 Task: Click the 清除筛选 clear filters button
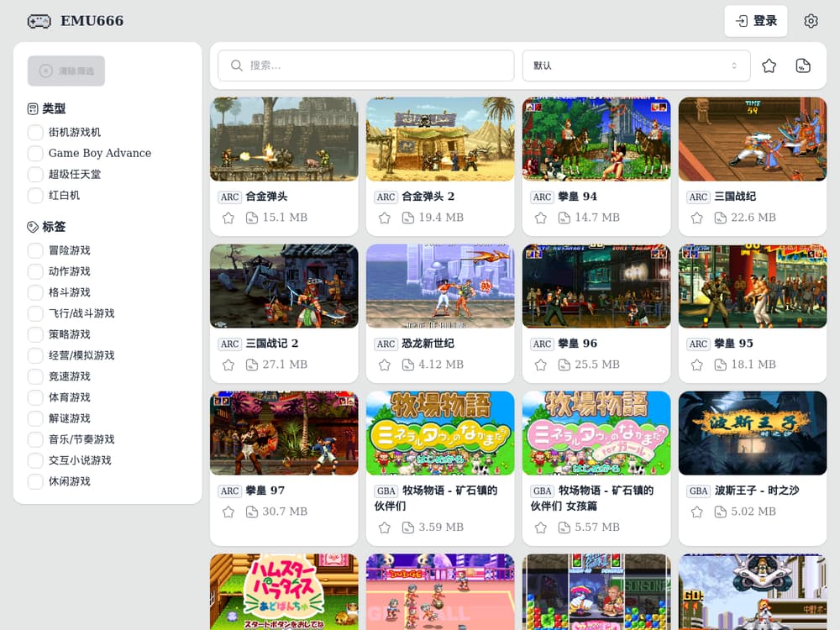click(x=66, y=71)
